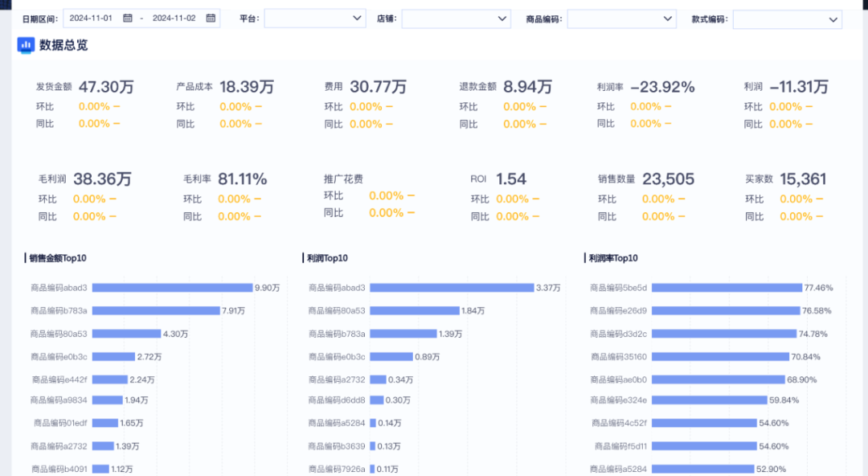Image resolution: width=868 pixels, height=476 pixels.
Task: Select the 利润Top10 chart title
Action: [x=327, y=258]
